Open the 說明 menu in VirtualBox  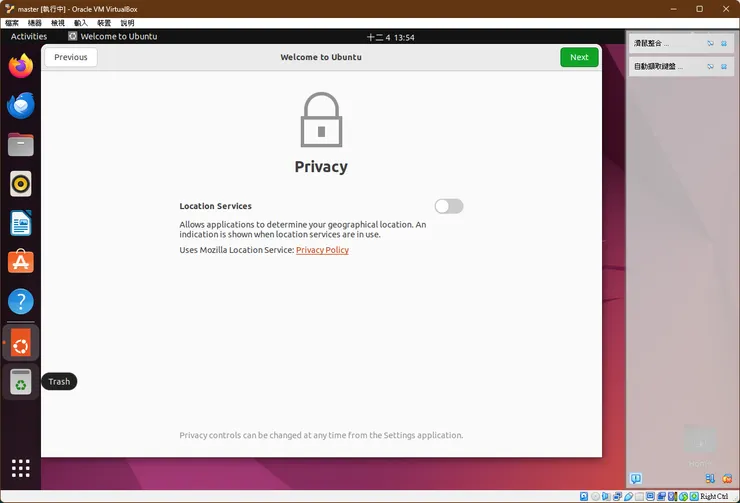click(x=127, y=23)
